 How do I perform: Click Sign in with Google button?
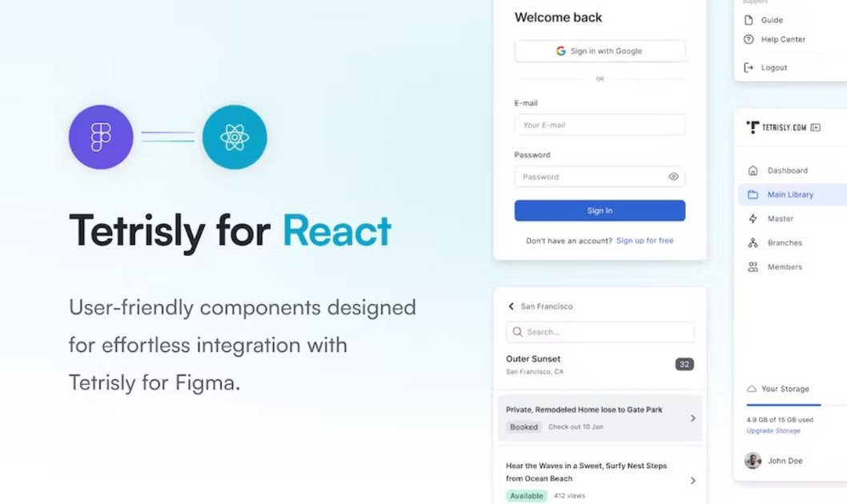[600, 51]
